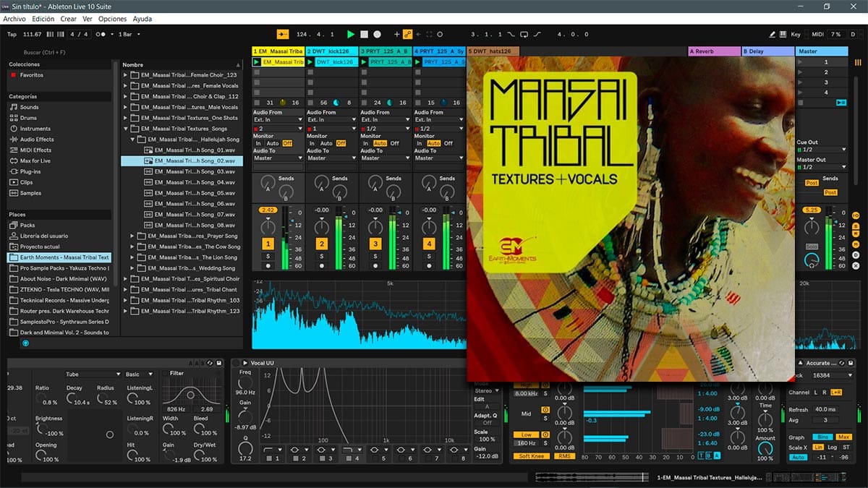
Task: Launch the EM_Maasai clip in track 1
Action: coord(257,62)
